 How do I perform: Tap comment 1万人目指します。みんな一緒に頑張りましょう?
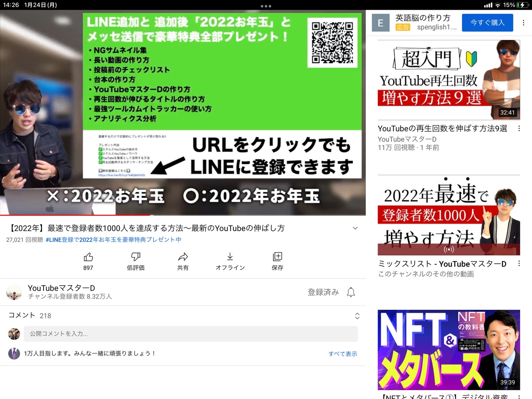click(x=90, y=354)
